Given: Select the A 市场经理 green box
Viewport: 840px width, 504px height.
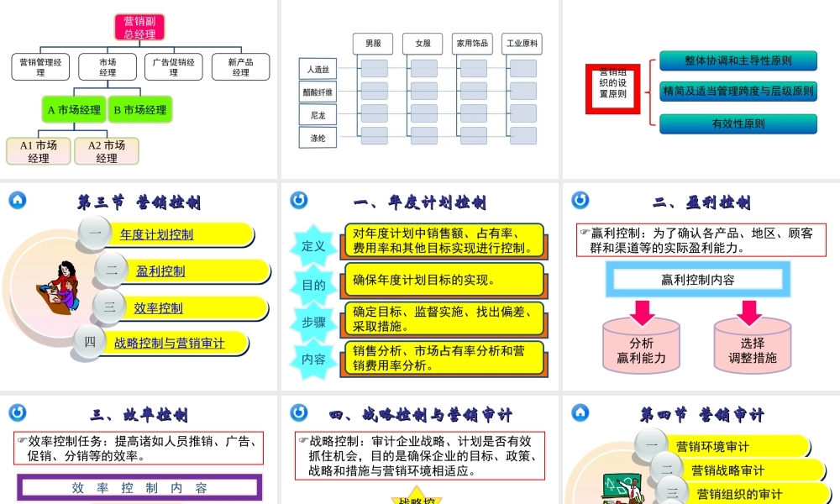Looking at the screenshot, I should (x=73, y=108).
